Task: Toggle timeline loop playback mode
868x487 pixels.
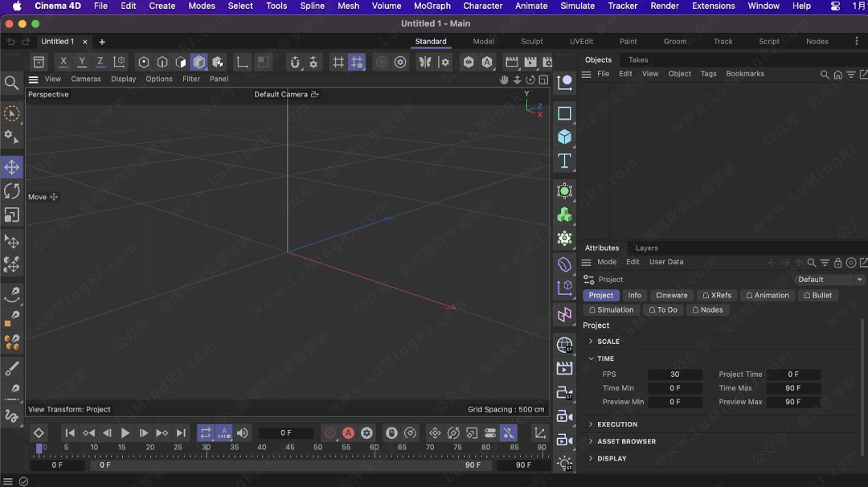Action: [206, 433]
